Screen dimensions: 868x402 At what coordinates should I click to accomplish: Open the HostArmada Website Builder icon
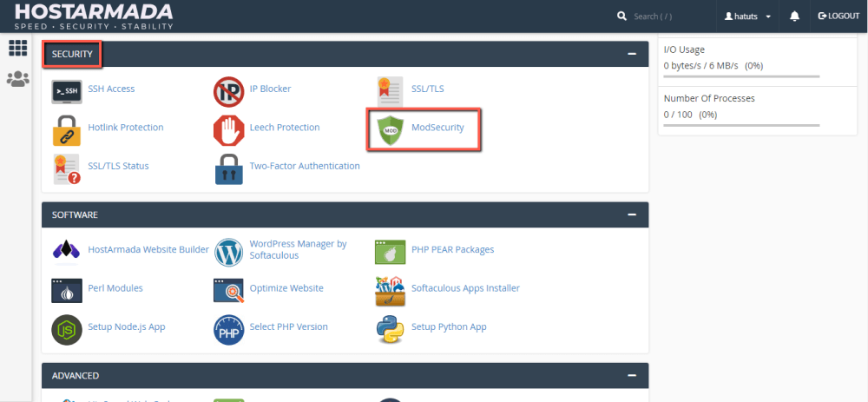point(67,250)
